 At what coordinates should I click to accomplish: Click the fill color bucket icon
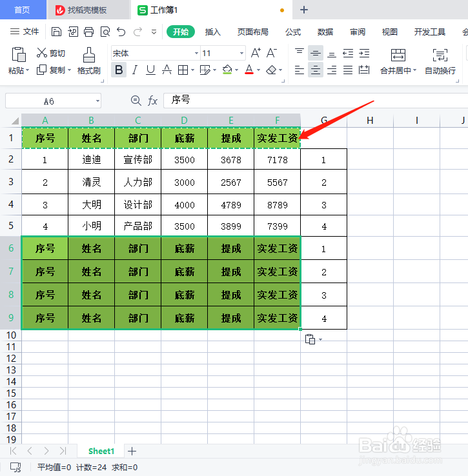click(227, 70)
